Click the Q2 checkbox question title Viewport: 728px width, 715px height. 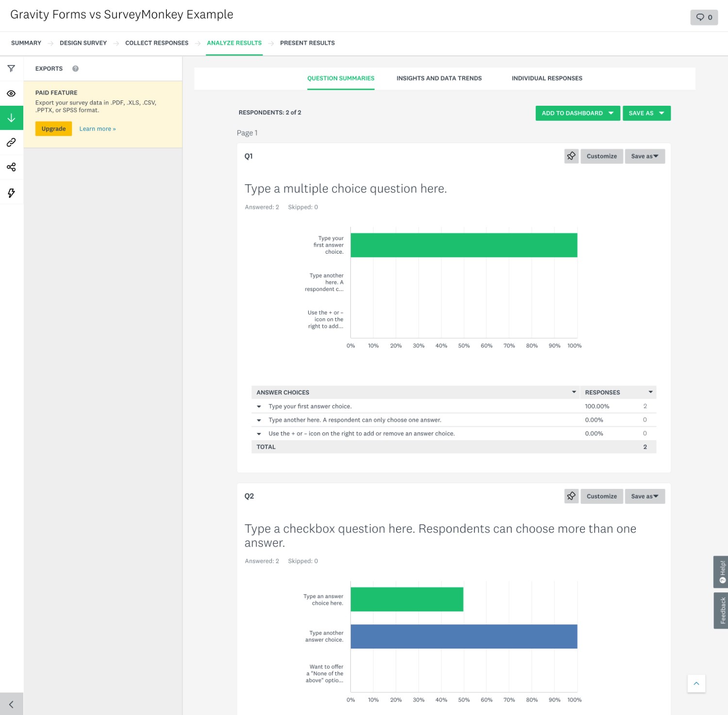coord(440,536)
